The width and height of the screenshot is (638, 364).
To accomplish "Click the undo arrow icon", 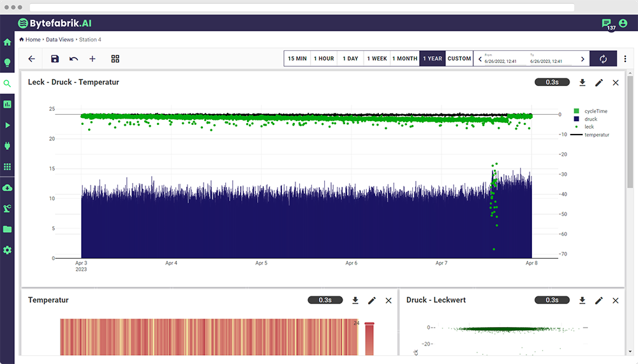I will coord(73,59).
